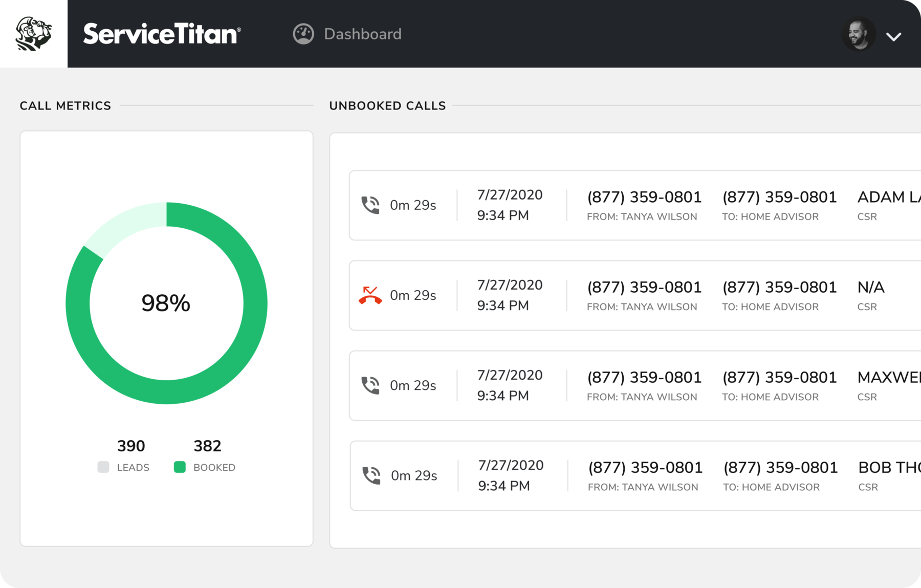Click the FROM phone number in the N/A row
The image size is (921, 588).
(x=644, y=287)
